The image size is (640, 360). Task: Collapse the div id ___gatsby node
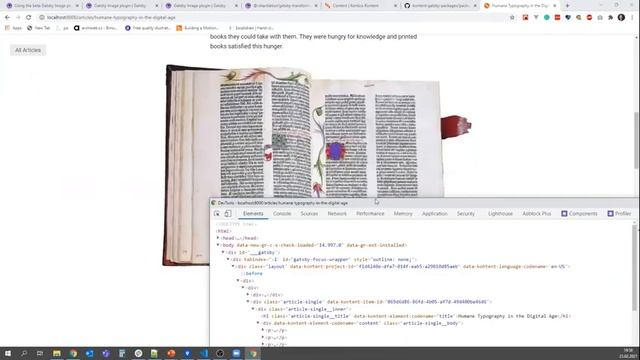click(x=223, y=252)
